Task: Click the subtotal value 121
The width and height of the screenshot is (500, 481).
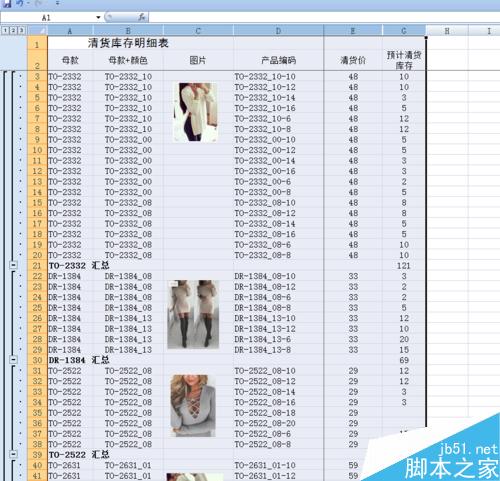Action: point(404,266)
